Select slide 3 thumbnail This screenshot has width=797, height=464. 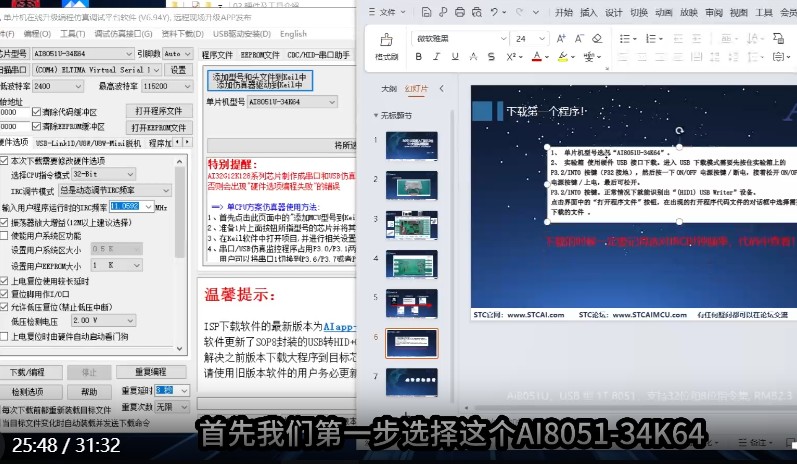click(411, 225)
